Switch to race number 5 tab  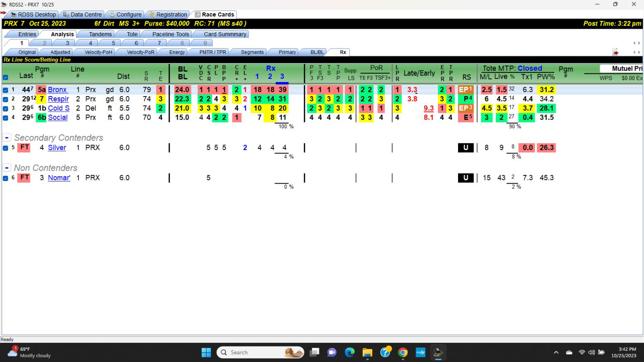(113, 43)
